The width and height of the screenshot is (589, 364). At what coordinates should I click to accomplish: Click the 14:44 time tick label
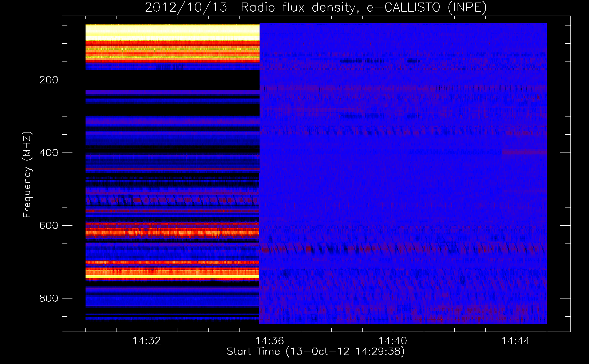pos(516,341)
